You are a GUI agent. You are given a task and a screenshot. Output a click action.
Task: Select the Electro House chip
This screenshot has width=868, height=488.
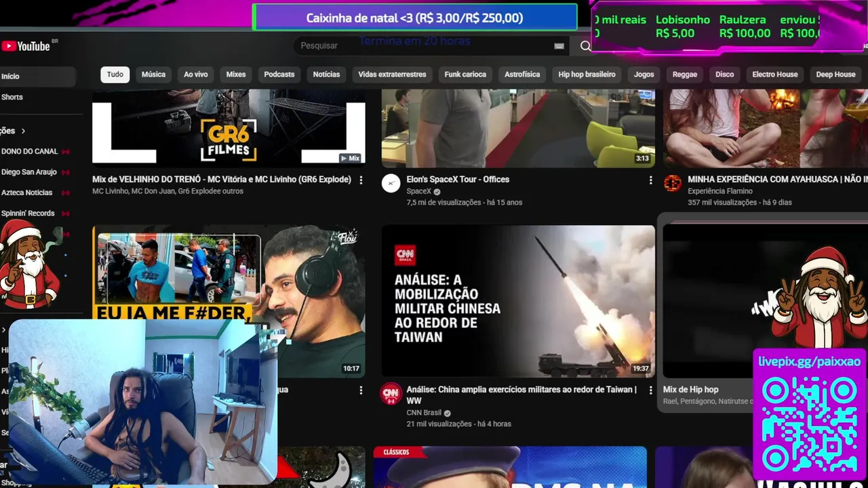(x=775, y=75)
